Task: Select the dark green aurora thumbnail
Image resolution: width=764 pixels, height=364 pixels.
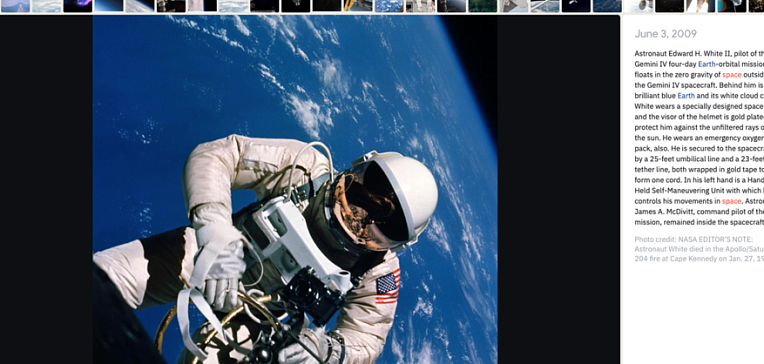Action: click(483, 6)
